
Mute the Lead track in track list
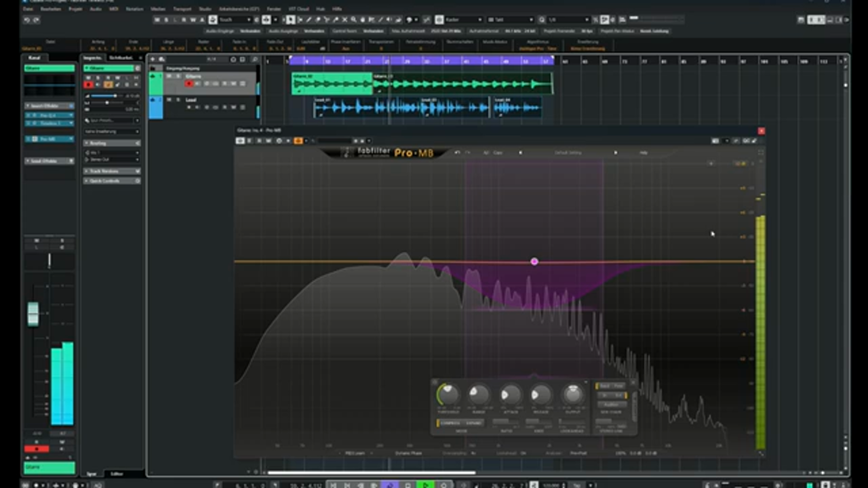[x=169, y=99]
